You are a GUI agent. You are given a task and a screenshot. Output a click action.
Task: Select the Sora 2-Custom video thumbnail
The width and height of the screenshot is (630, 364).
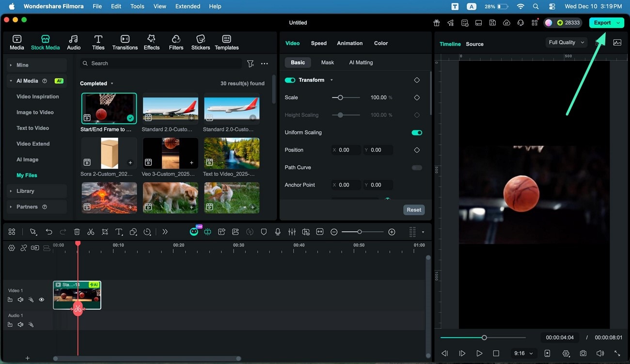click(109, 153)
